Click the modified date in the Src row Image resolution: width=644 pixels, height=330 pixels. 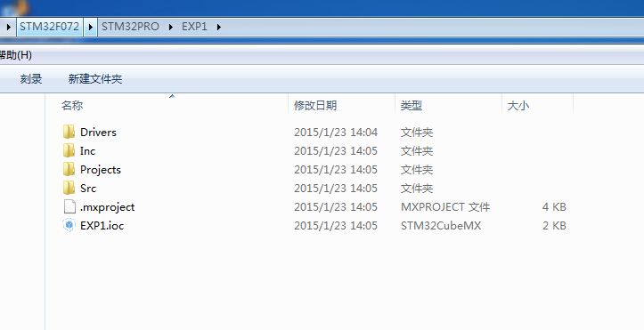(x=336, y=189)
